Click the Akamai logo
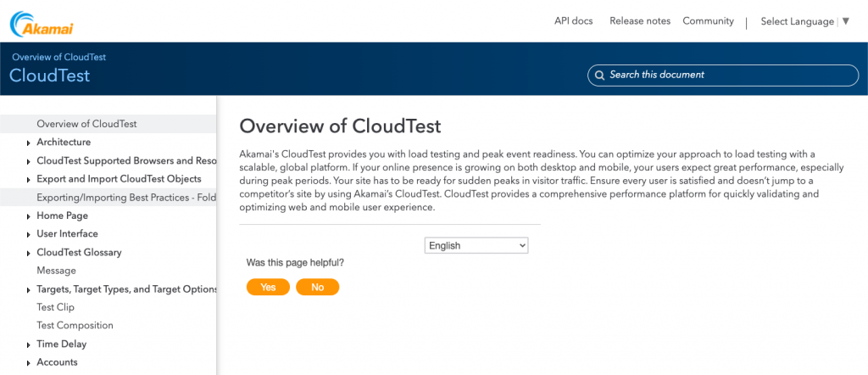Image resolution: width=868 pixels, height=375 pixels. point(42,23)
